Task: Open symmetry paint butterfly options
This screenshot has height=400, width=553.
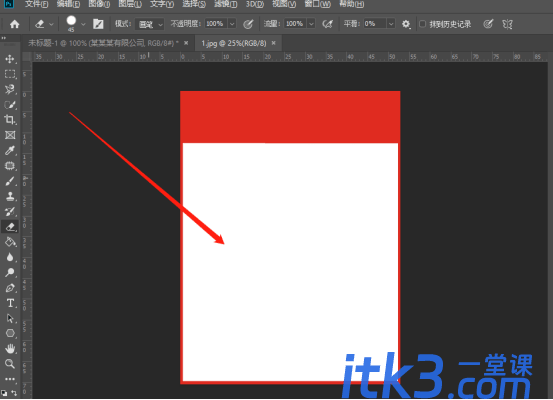Action: (x=508, y=24)
